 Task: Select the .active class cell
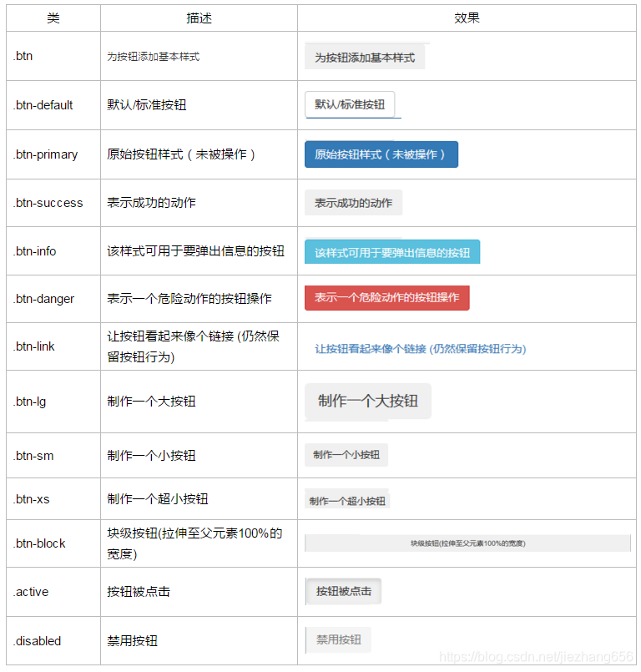[x=53, y=592]
